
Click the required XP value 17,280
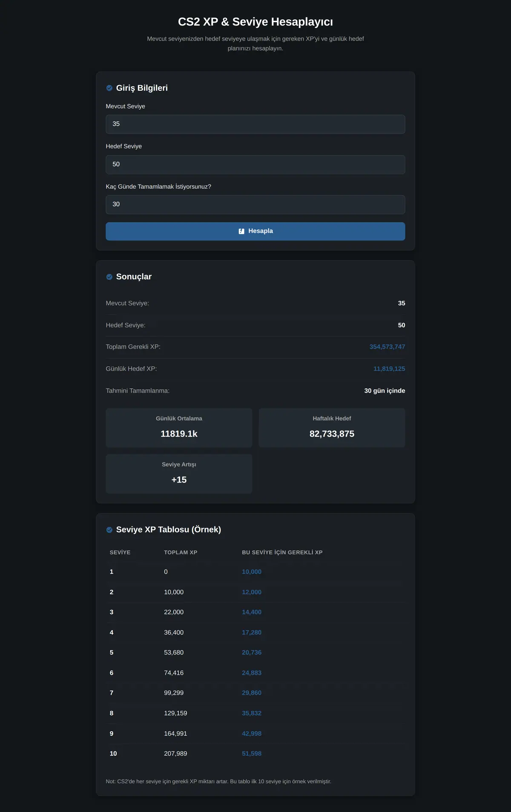click(252, 633)
